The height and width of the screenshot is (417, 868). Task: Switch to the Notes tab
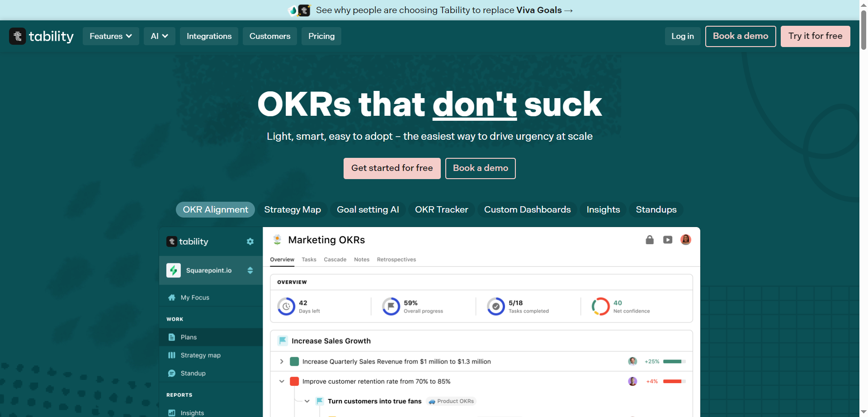[x=362, y=260]
